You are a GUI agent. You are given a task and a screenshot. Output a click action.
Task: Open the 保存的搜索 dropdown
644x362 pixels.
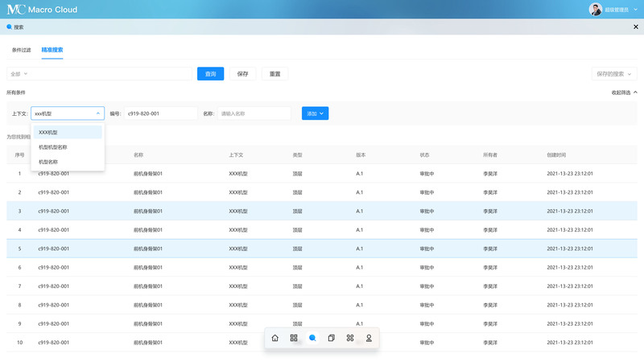pos(614,74)
